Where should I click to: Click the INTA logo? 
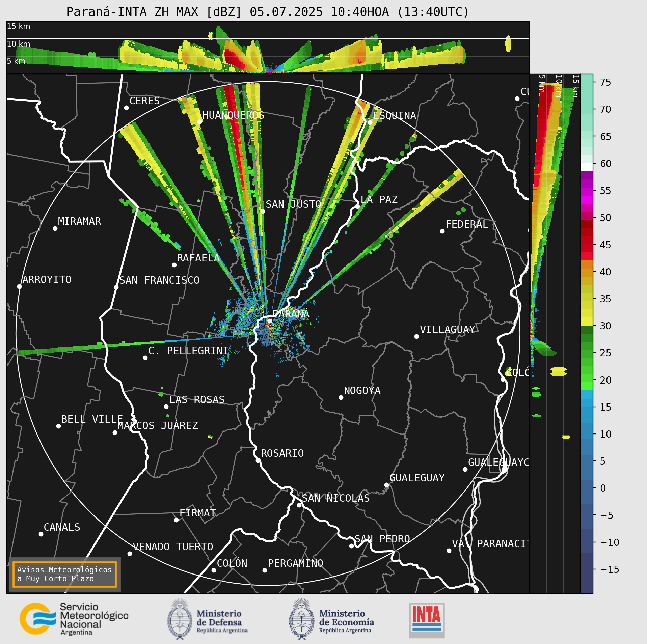427,620
